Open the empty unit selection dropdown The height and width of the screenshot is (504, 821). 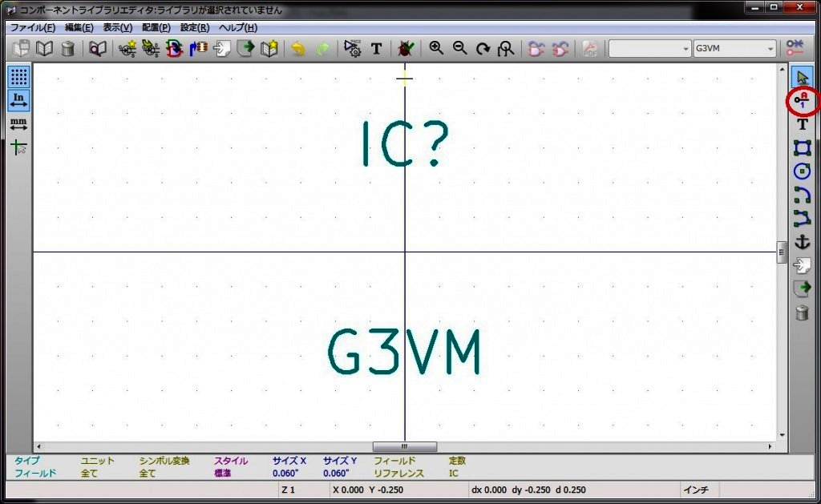tap(649, 48)
